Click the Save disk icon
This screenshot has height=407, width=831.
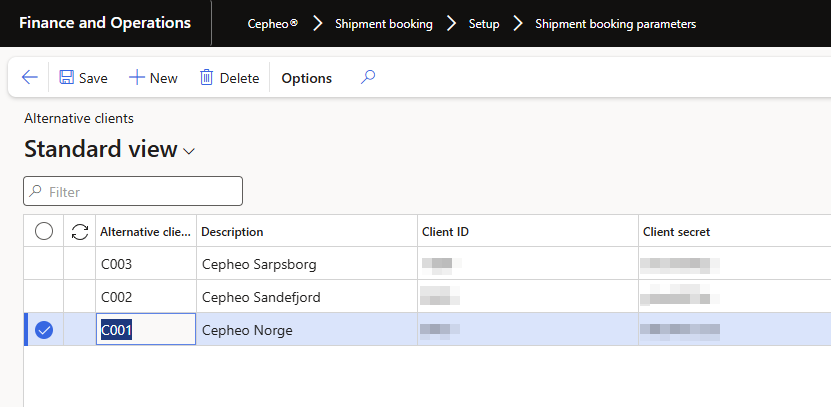click(67, 77)
